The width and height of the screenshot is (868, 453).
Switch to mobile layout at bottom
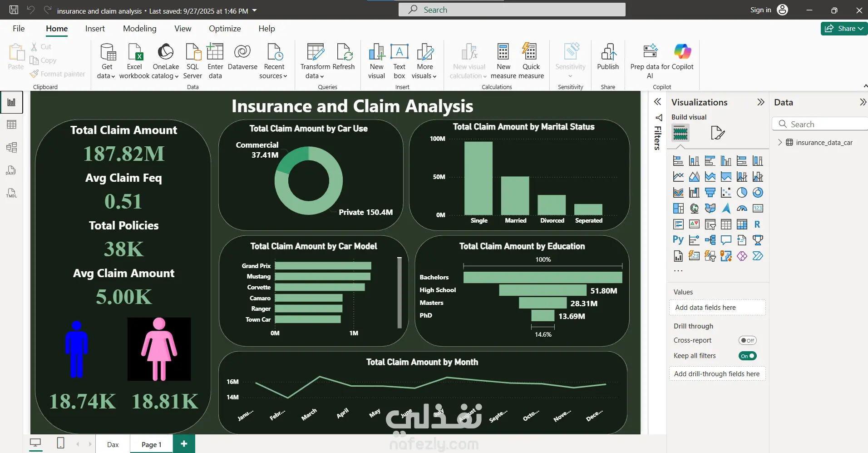(61, 443)
